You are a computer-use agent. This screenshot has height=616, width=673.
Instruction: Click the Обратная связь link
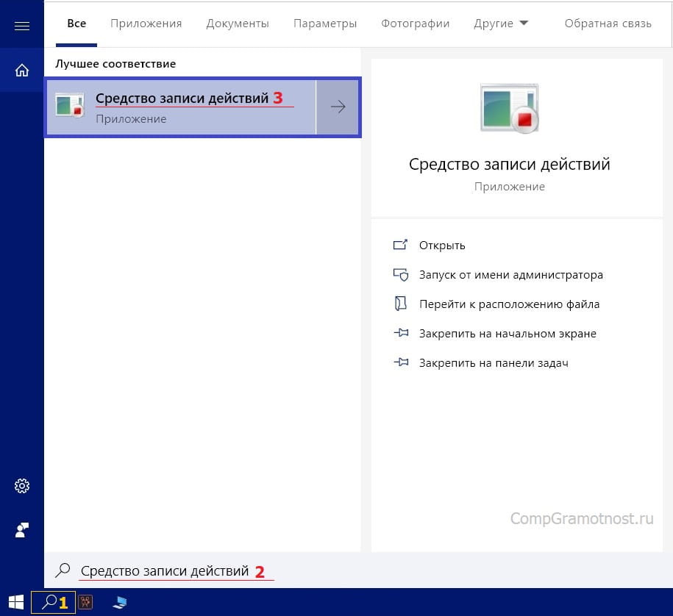[608, 24]
